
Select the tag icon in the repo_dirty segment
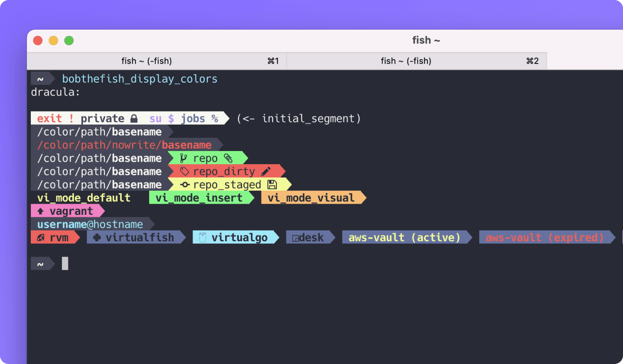(185, 171)
